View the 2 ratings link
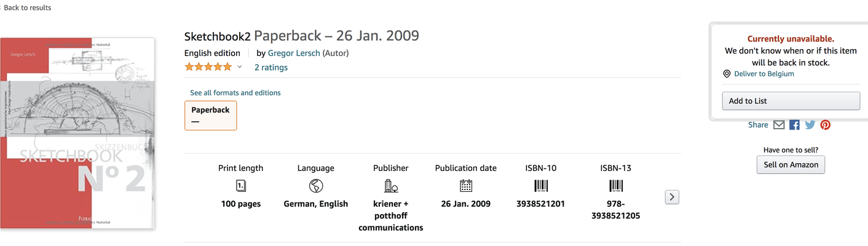Viewport: 868px width, 246px height. (x=271, y=68)
